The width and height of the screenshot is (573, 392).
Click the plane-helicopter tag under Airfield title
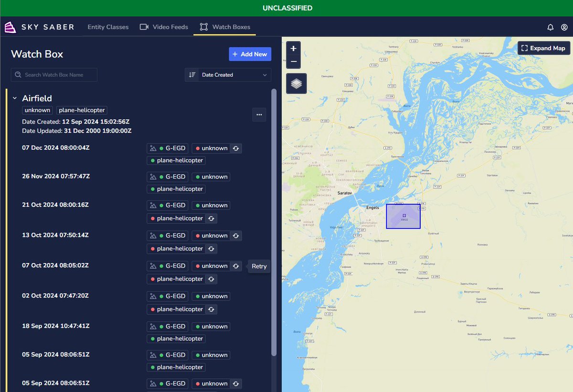[x=82, y=110]
